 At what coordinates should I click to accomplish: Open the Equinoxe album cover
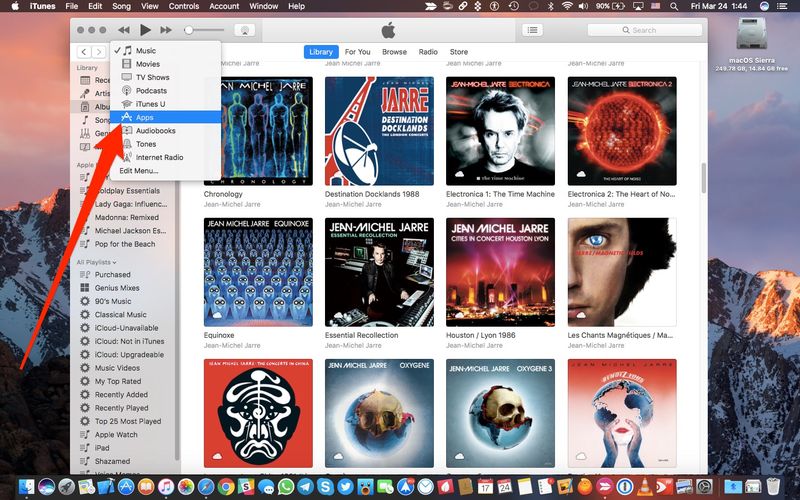[258, 272]
